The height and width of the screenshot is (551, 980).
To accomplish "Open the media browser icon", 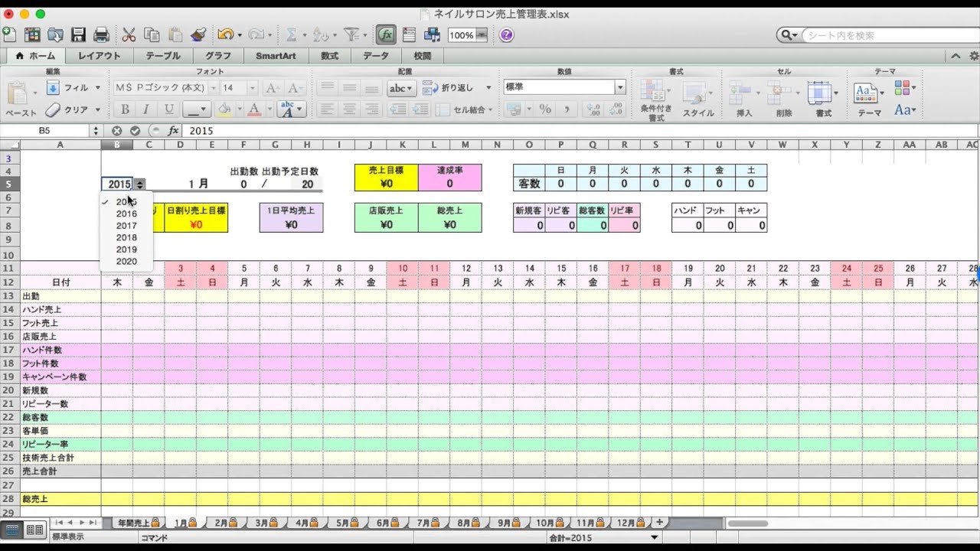I will [x=432, y=34].
